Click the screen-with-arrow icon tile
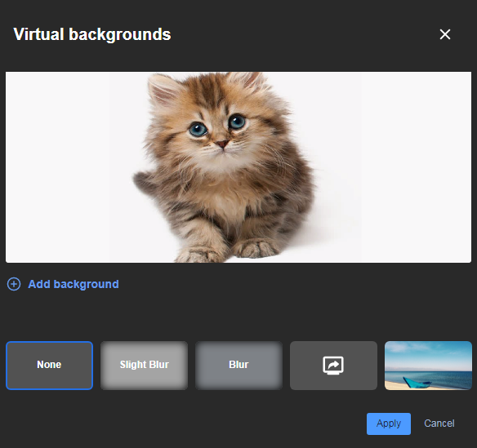 [333, 366]
